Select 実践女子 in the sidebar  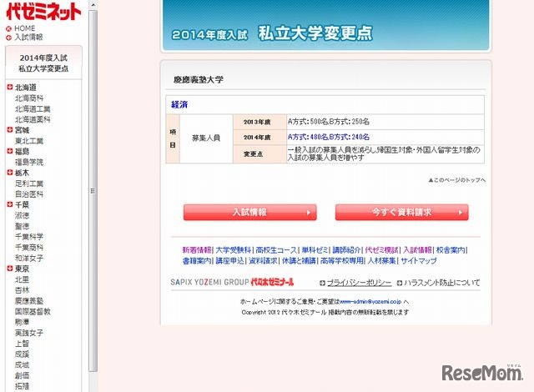pos(29,333)
